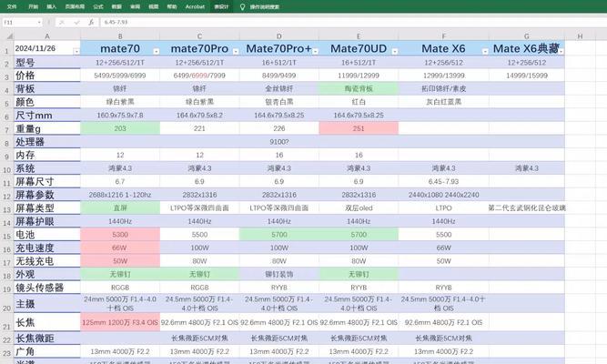Click the confirm entry checkmark icon
The height and width of the screenshot is (364, 607).
(x=76, y=23)
